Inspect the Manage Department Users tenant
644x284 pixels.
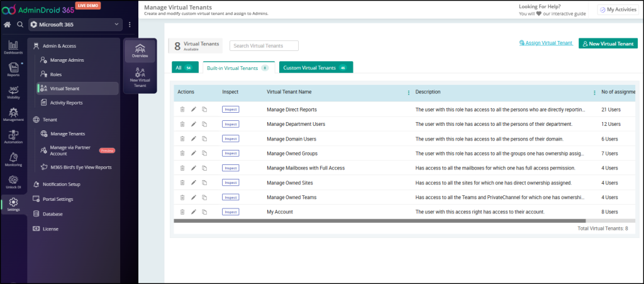coord(230,123)
